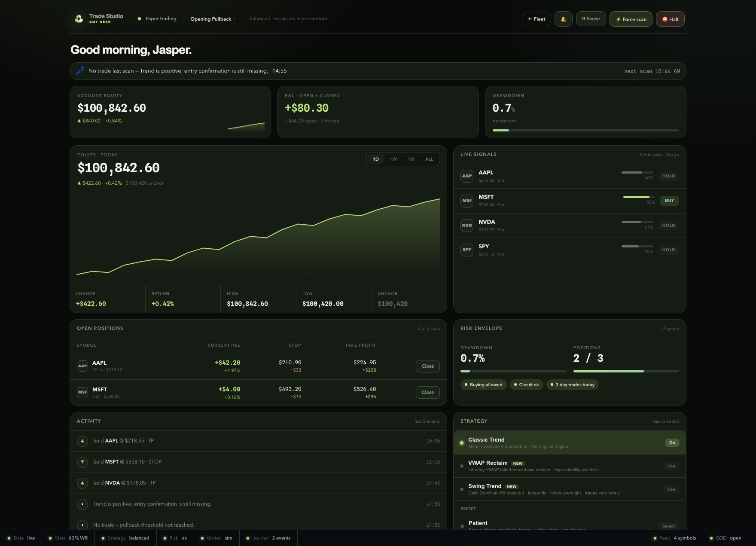Viewport: 756px width, 546px height.
Task: Click the AAP badge in Live Signals
Action: pyautogui.click(x=467, y=176)
